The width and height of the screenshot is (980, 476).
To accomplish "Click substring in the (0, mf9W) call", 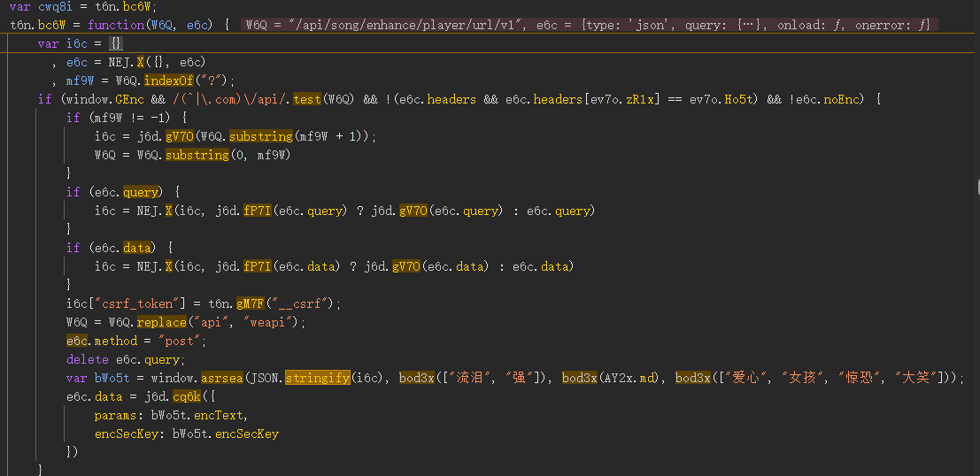I will (x=197, y=155).
